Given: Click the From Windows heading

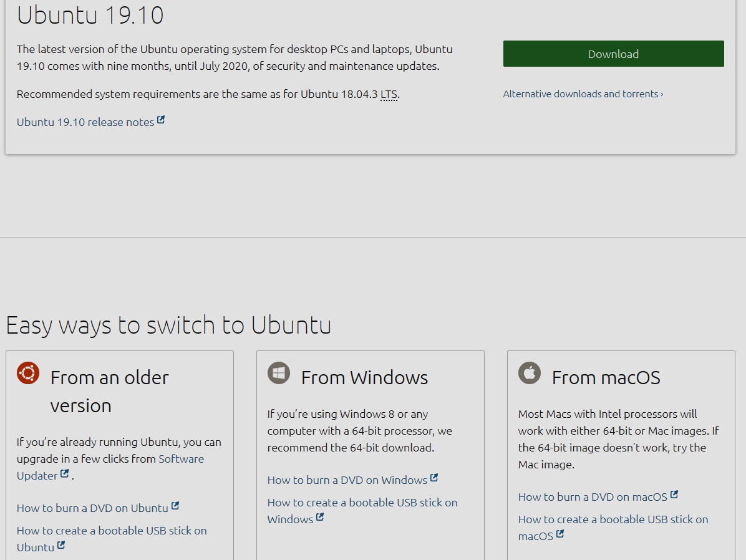Looking at the screenshot, I should (x=364, y=378).
